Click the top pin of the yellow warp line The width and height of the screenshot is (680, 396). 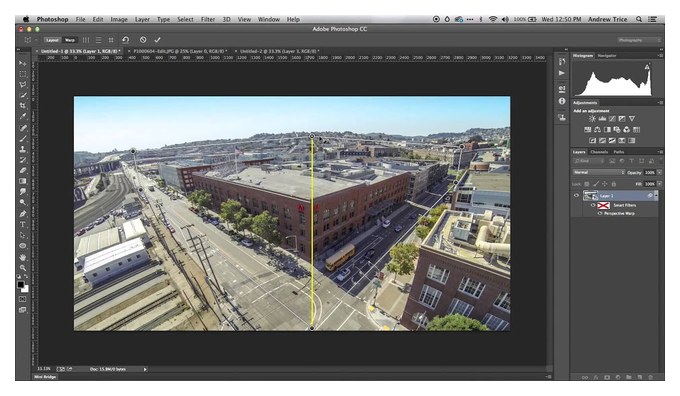coord(312,136)
